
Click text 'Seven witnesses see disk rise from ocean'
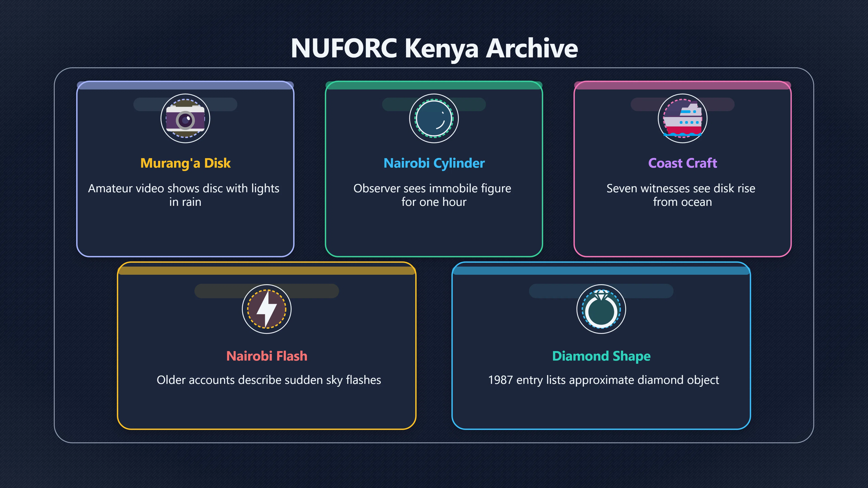[x=681, y=195]
